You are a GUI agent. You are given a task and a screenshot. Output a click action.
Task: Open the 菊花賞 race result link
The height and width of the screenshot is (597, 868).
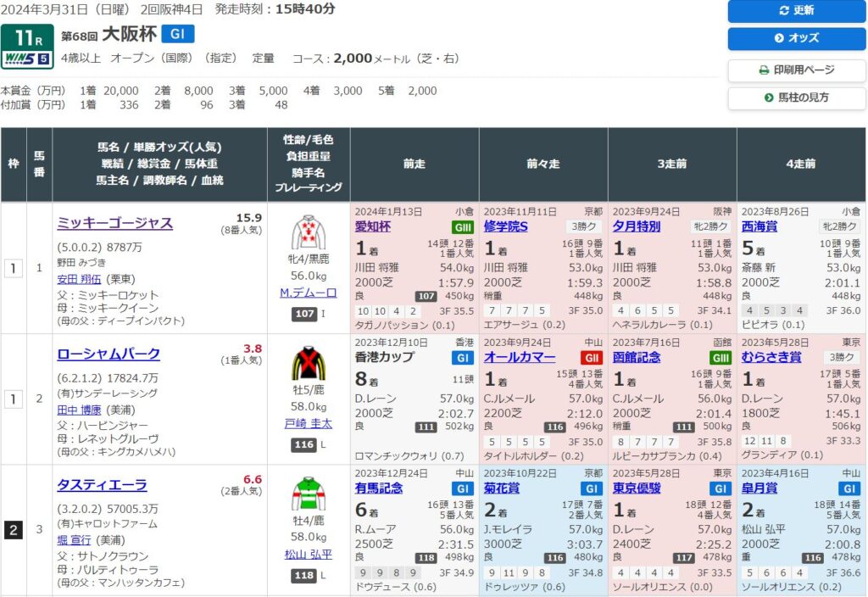click(502, 488)
